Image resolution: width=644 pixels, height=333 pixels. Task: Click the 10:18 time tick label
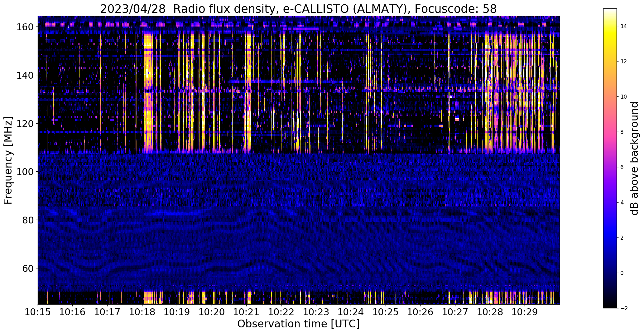pos(142,312)
